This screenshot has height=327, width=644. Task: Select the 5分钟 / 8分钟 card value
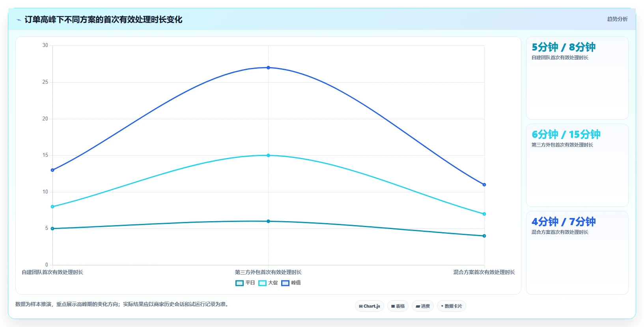tap(564, 47)
